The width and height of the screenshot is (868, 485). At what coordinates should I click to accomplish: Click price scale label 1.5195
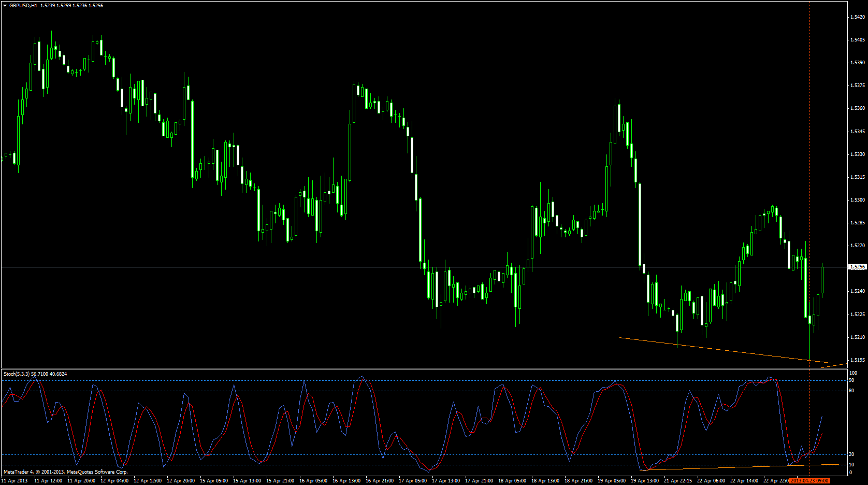[x=858, y=360]
